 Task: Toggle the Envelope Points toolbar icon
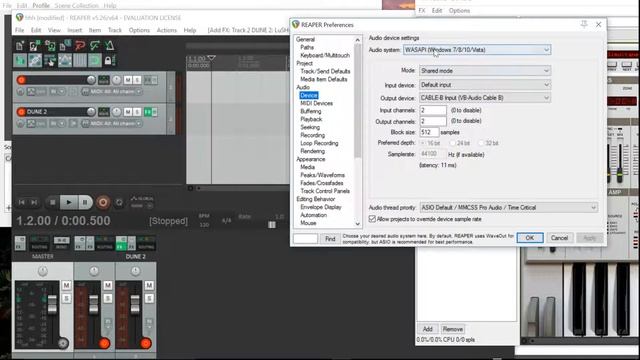tap(65, 61)
